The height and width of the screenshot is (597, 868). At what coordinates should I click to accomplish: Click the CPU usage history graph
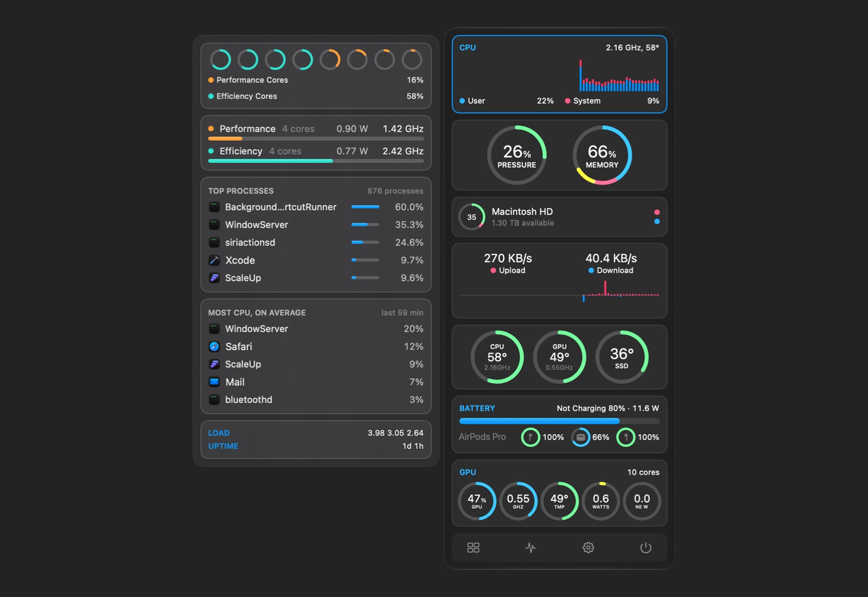(x=619, y=75)
